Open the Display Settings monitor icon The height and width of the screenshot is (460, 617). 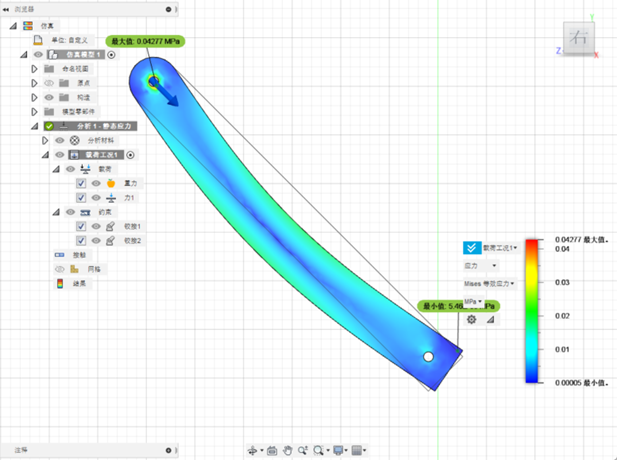tap(338, 450)
